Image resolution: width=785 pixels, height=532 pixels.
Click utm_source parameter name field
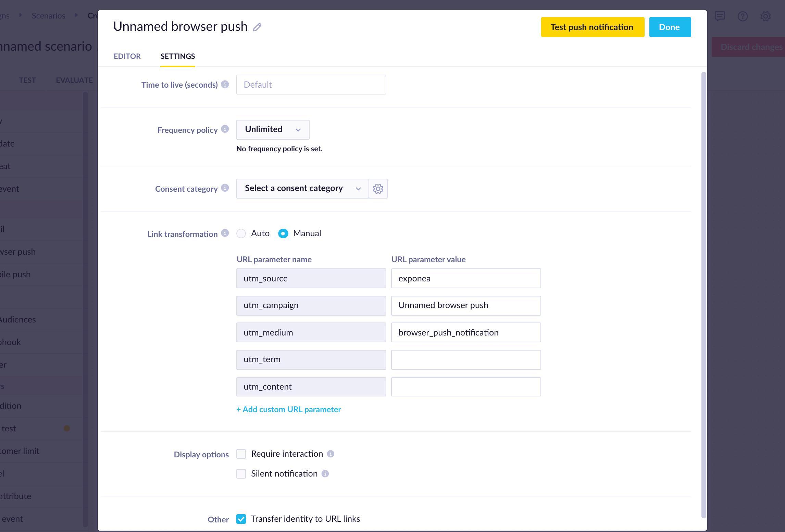click(311, 278)
